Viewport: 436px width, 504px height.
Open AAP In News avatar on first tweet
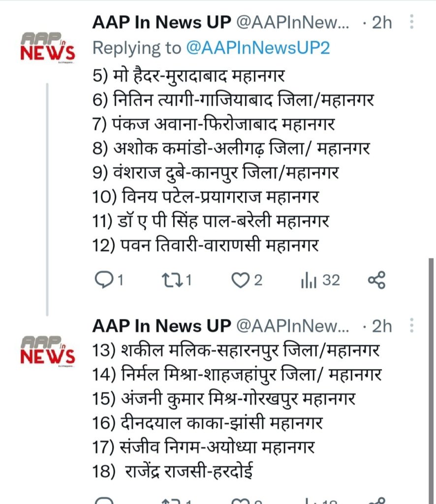47,47
